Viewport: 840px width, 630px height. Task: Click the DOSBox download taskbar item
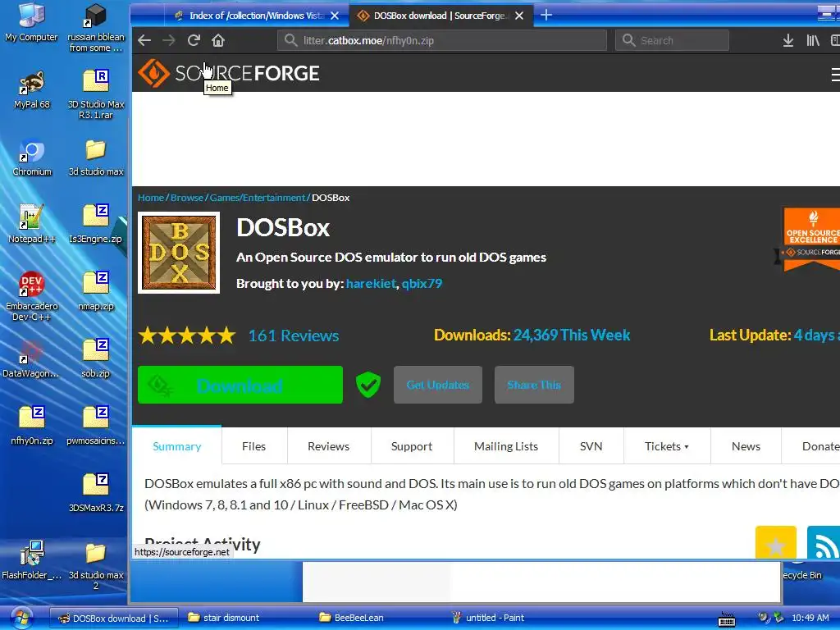(x=113, y=619)
